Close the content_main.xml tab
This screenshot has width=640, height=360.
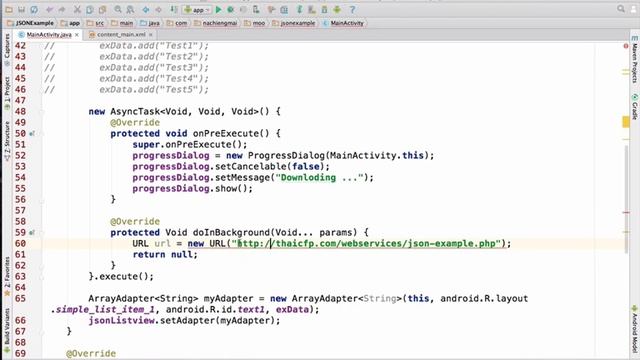click(x=150, y=35)
